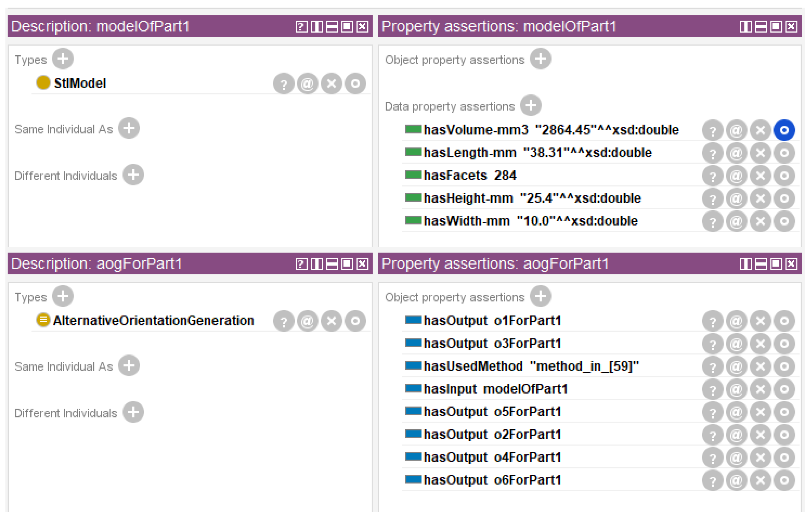Open the AlternativeOrientationGeneration class link
This screenshot has height=520, width=812.
(154, 321)
